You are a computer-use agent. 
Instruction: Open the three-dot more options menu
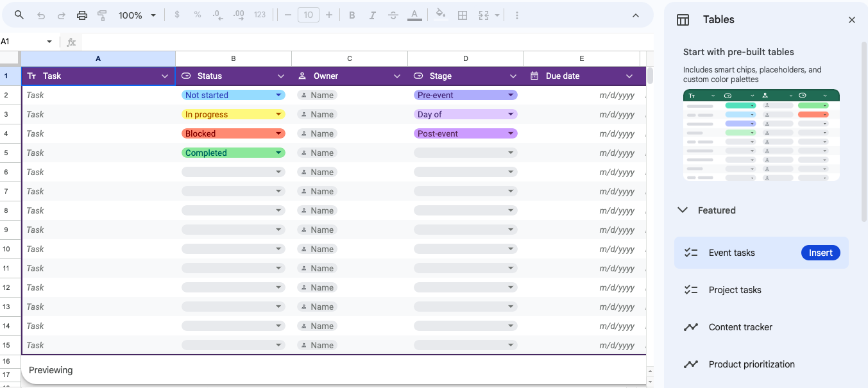[517, 15]
